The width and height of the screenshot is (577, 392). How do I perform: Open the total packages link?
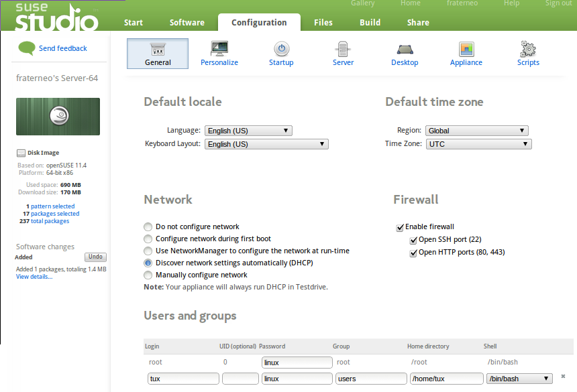click(x=50, y=221)
